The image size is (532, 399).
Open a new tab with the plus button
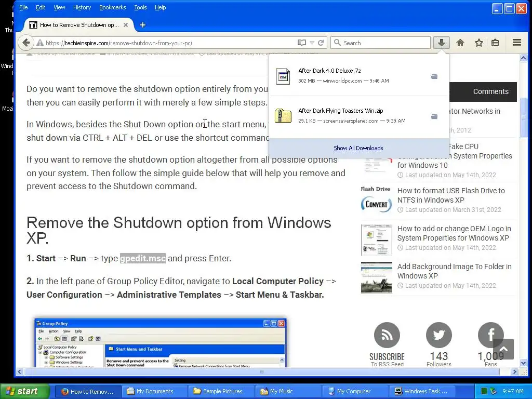tap(142, 25)
